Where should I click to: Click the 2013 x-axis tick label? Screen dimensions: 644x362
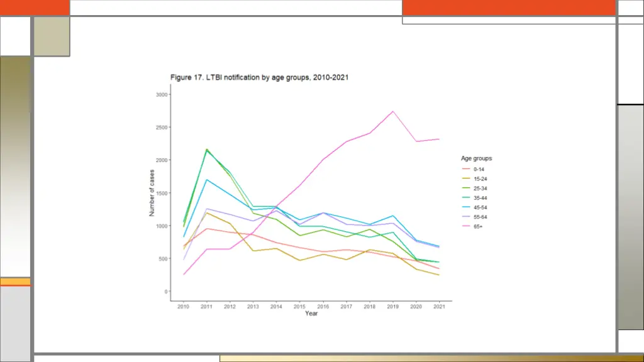pyautogui.click(x=253, y=306)
